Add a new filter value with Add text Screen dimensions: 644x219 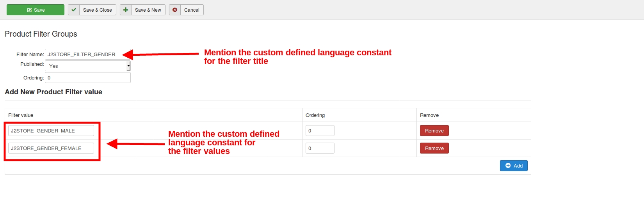[x=518, y=166]
